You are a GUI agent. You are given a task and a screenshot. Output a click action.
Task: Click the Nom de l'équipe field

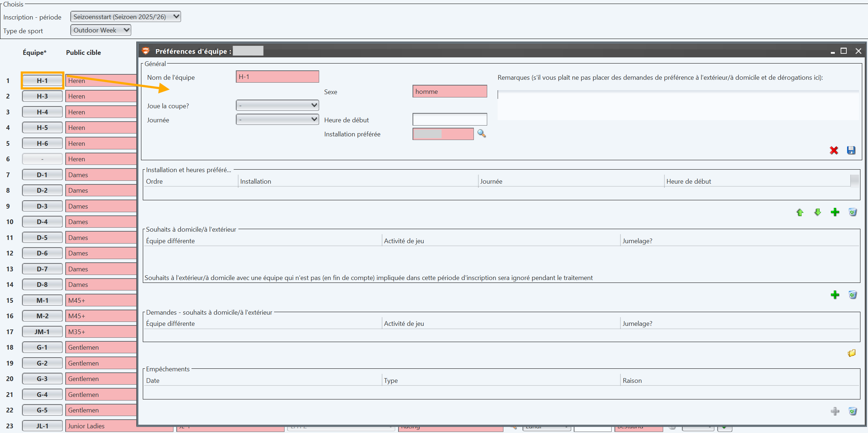(277, 77)
